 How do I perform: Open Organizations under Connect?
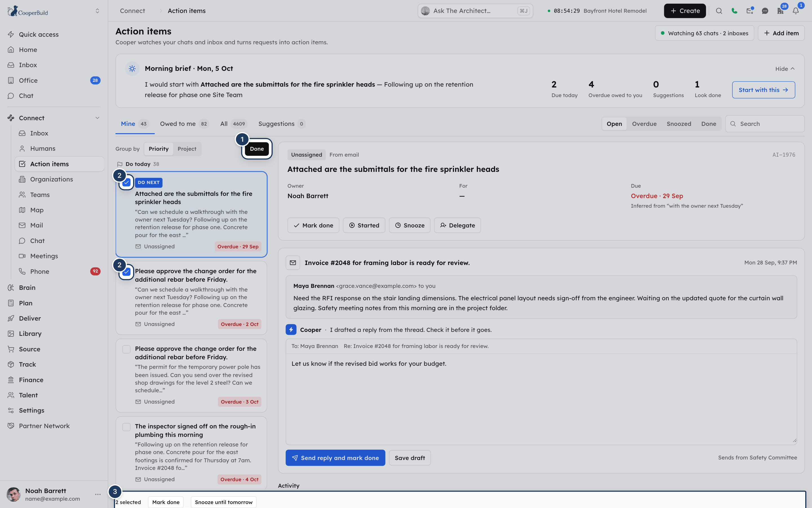[51, 179]
